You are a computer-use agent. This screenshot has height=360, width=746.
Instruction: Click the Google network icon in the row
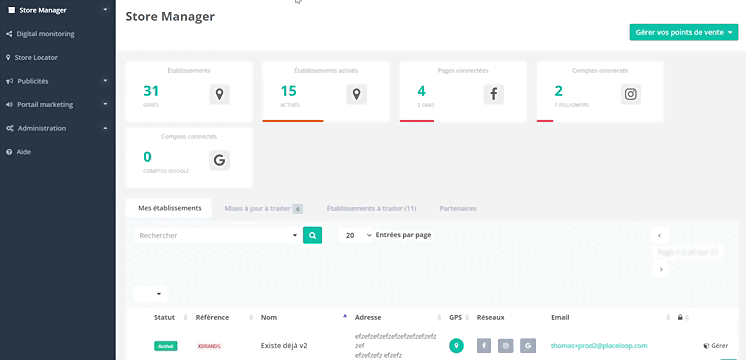point(528,346)
